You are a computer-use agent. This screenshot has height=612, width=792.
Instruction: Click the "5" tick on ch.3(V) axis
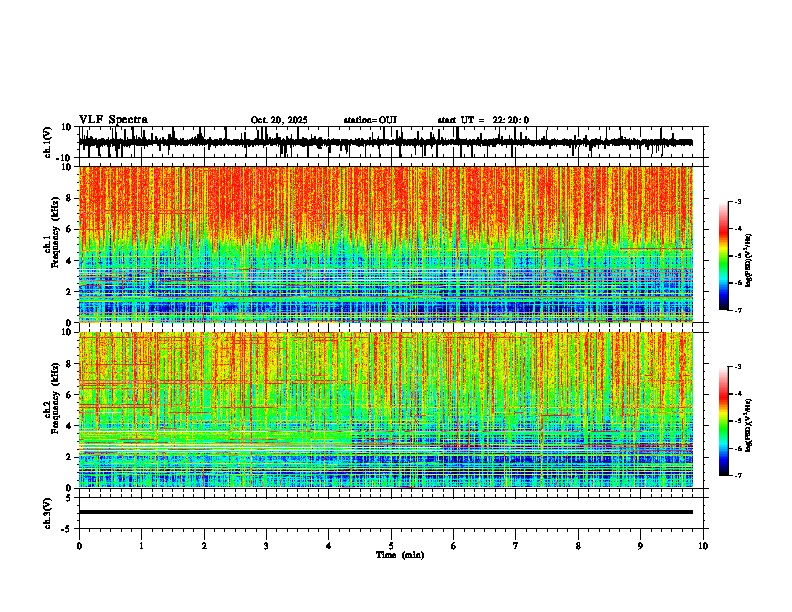click(x=69, y=498)
